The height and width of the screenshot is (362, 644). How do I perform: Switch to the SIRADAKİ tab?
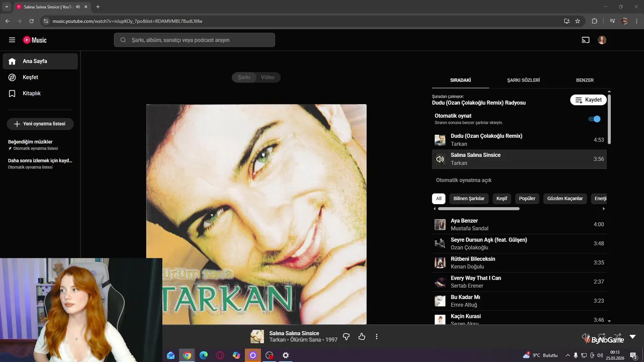point(460,80)
